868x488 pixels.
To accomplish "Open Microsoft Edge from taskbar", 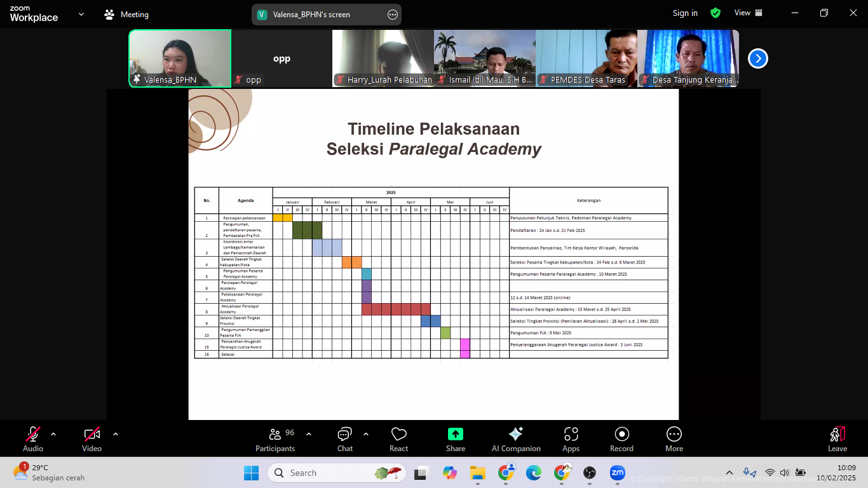I will (534, 473).
